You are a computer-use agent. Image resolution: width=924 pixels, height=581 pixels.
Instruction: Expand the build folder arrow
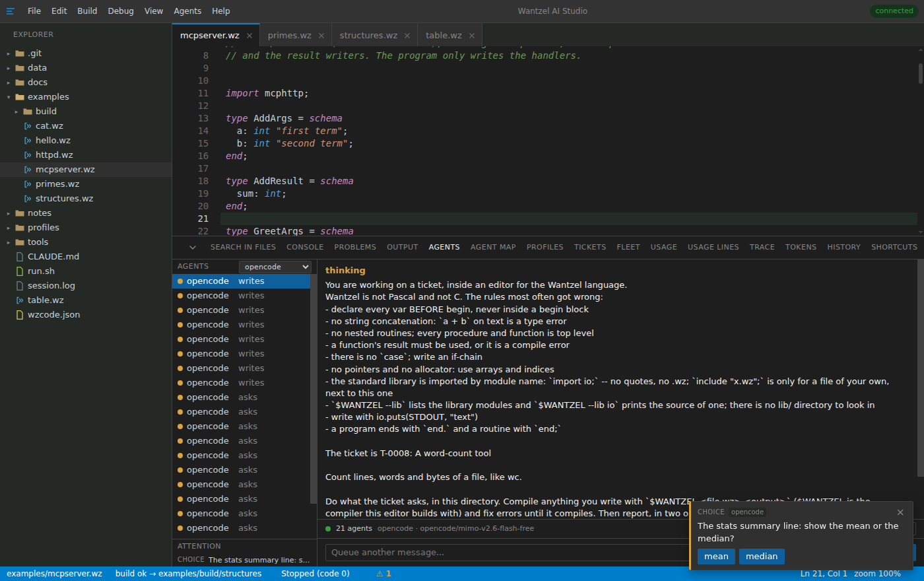pos(16,112)
